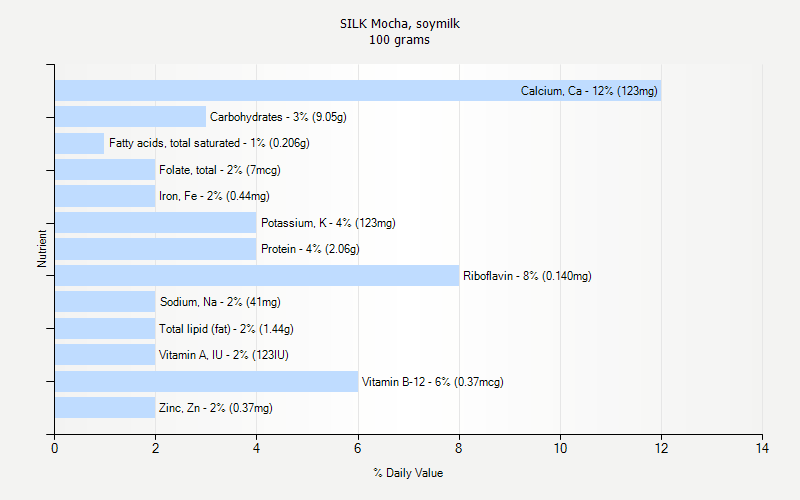Click the x-axis tick label 12

[661, 448]
